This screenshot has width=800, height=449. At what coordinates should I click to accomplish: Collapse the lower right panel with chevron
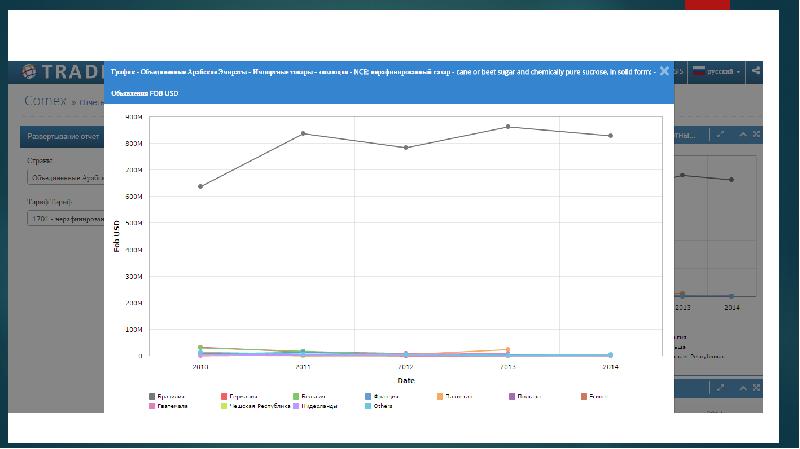pos(743,388)
